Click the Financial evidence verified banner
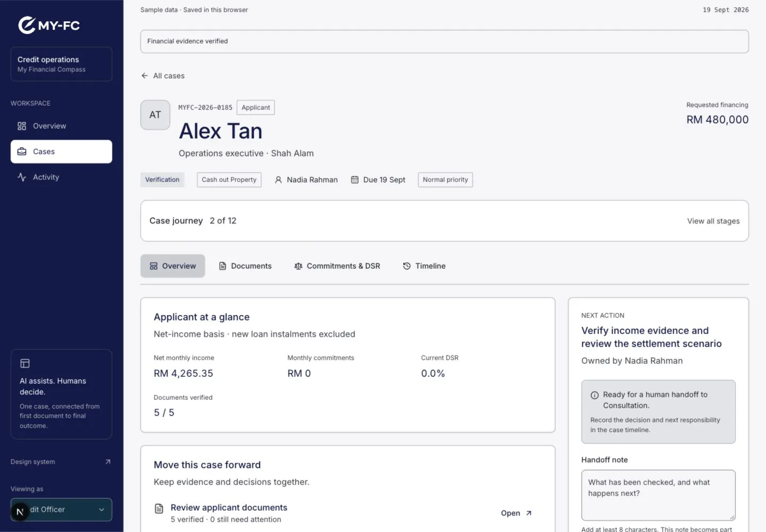 (445, 41)
